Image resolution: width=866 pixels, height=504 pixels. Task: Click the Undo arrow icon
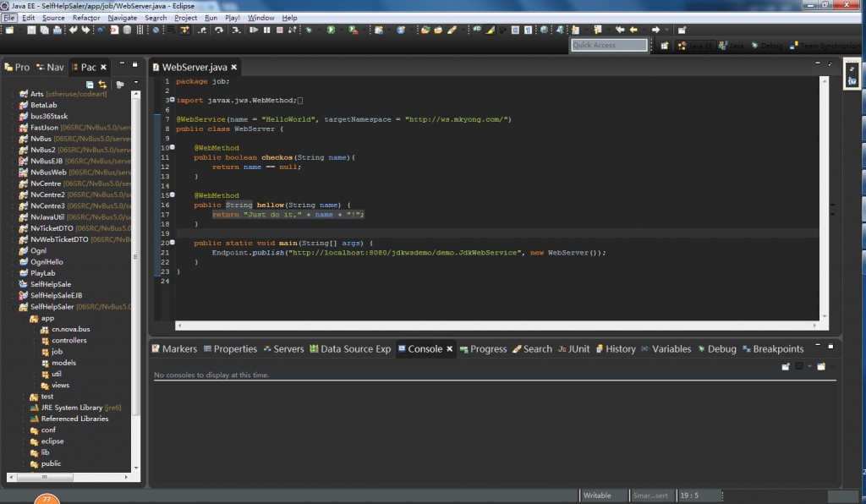click(x=73, y=30)
